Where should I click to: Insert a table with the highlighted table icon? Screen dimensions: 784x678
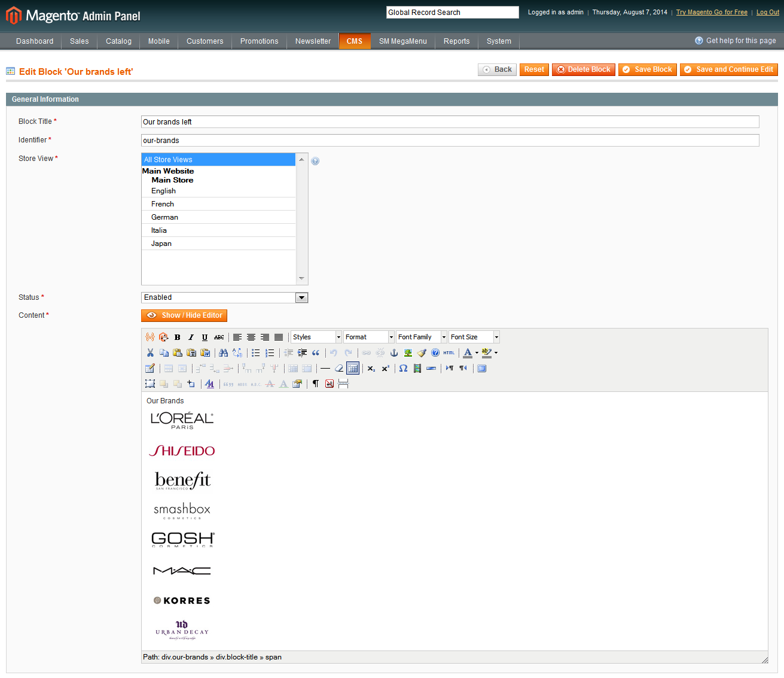353,368
